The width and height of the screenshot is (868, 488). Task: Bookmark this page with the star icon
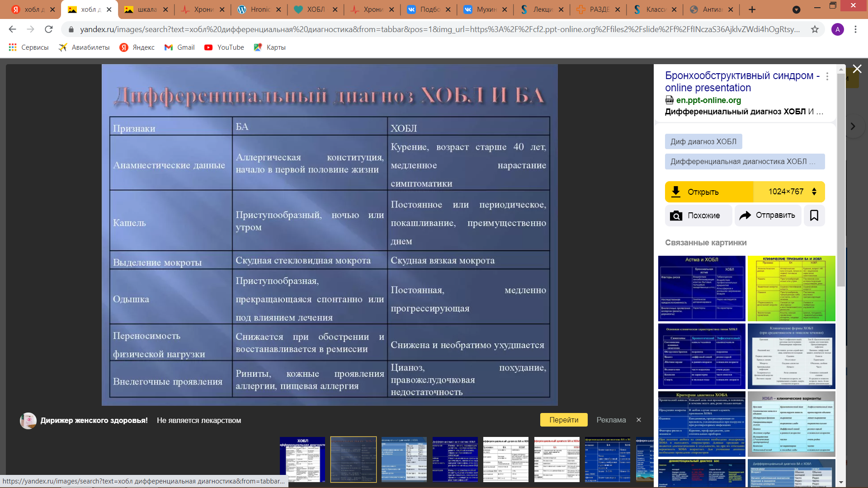point(815,29)
